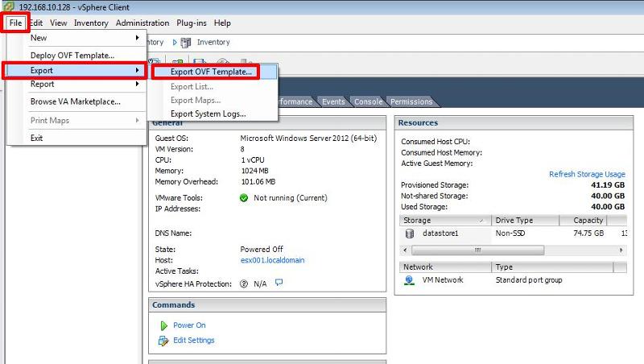This screenshot has height=364, width=644.
Task: Click the VMware Tools green status icon
Action: pyautogui.click(x=244, y=198)
